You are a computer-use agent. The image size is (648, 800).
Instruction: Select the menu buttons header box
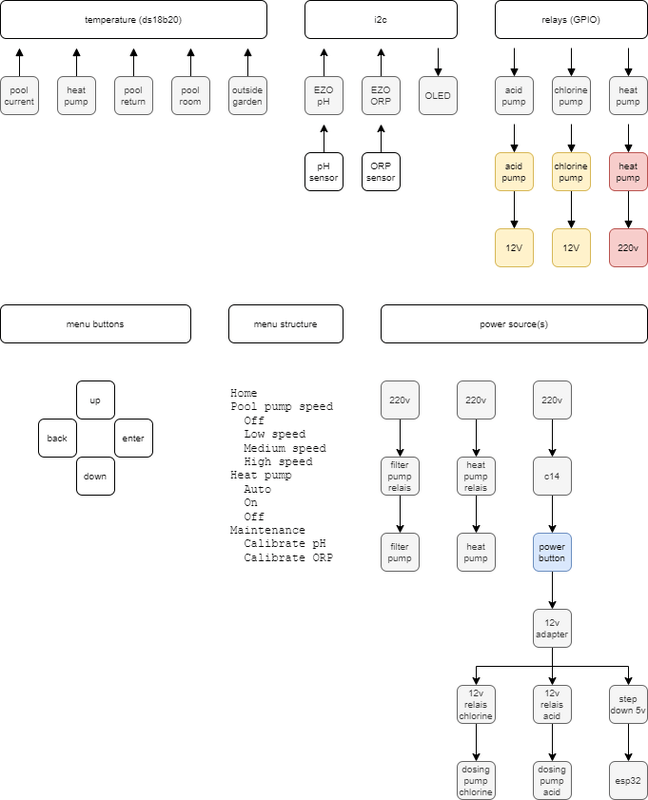click(95, 324)
